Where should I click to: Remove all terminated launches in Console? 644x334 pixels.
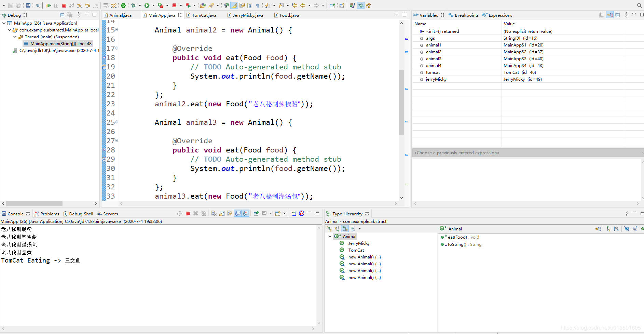click(204, 213)
